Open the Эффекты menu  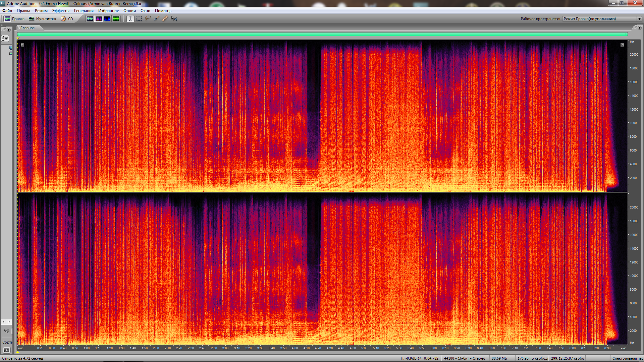click(x=61, y=11)
